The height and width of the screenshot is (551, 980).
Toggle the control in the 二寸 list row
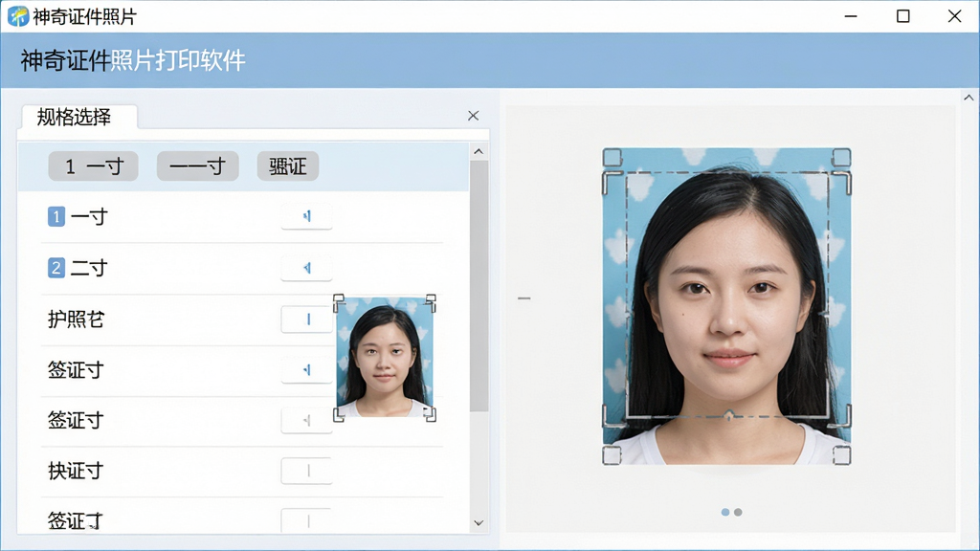[306, 268]
